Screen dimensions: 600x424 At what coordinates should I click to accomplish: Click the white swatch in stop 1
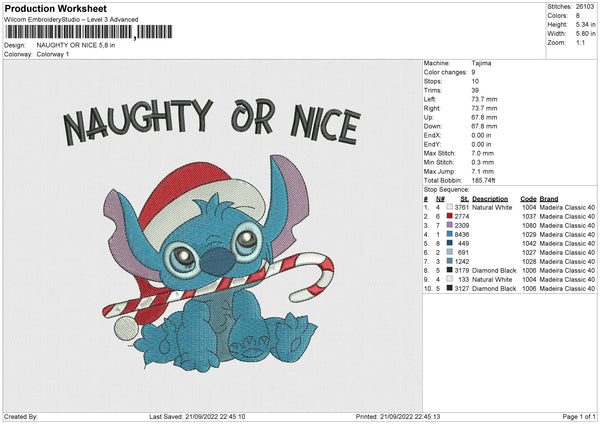449,207
